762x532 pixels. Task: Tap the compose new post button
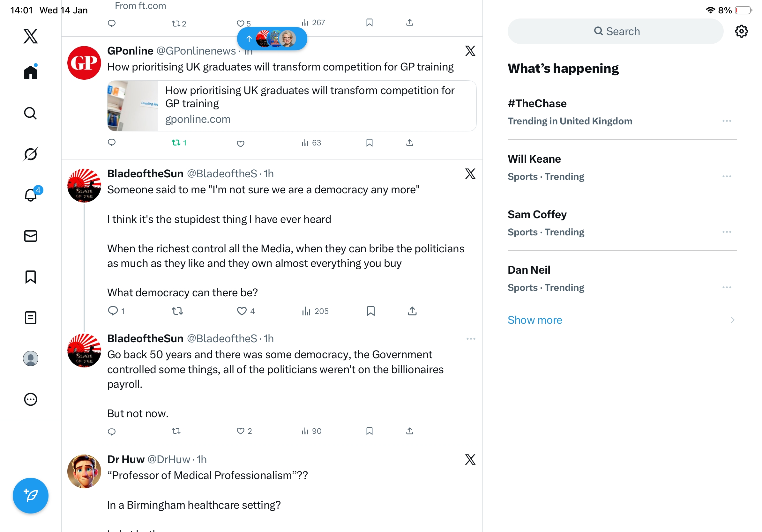tap(31, 496)
